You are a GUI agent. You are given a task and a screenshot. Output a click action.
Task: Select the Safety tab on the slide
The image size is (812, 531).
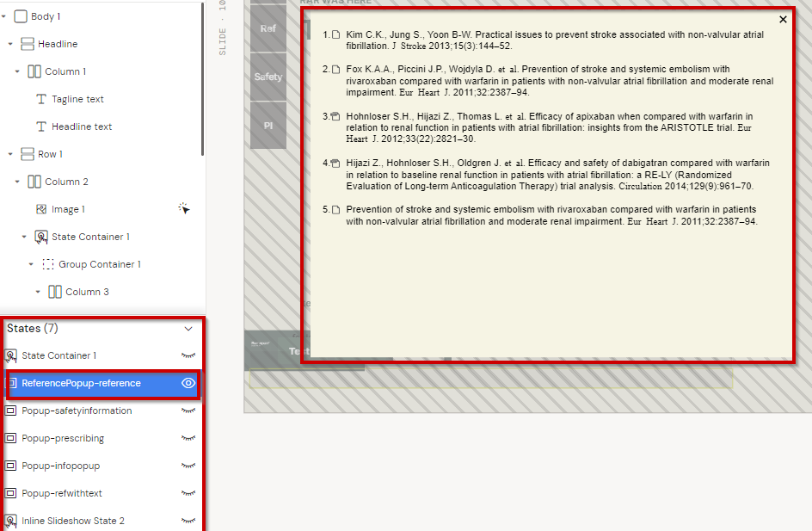click(268, 77)
